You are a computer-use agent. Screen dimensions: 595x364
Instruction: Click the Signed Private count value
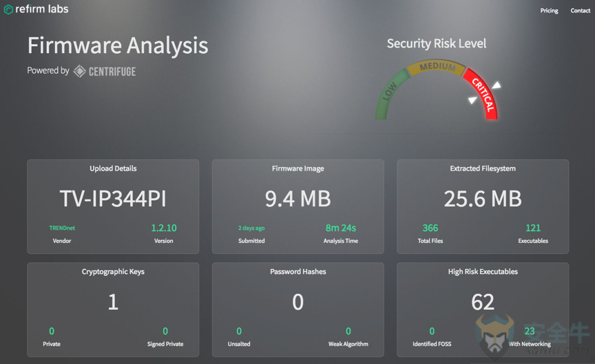point(165,331)
